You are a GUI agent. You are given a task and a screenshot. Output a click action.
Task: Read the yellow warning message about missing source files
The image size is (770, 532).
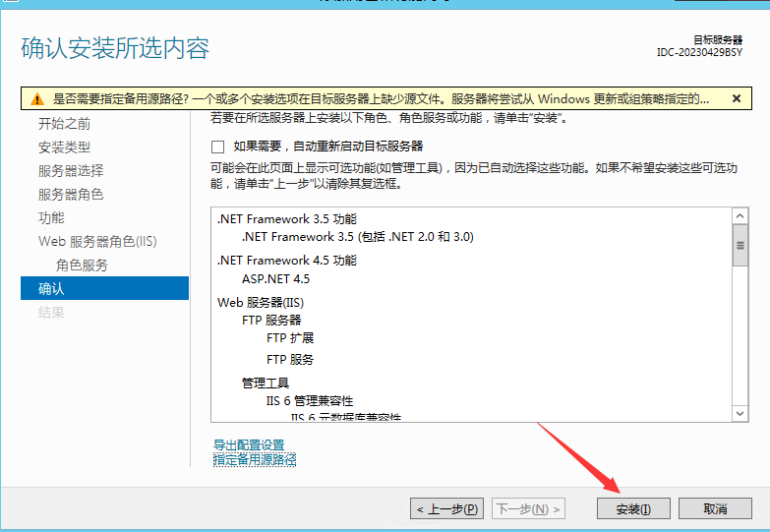click(x=382, y=98)
